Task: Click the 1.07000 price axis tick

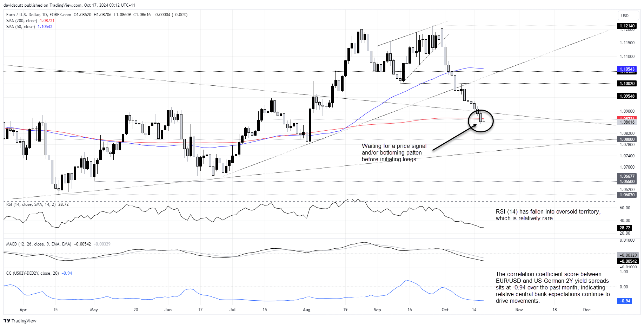Action: tap(627, 167)
